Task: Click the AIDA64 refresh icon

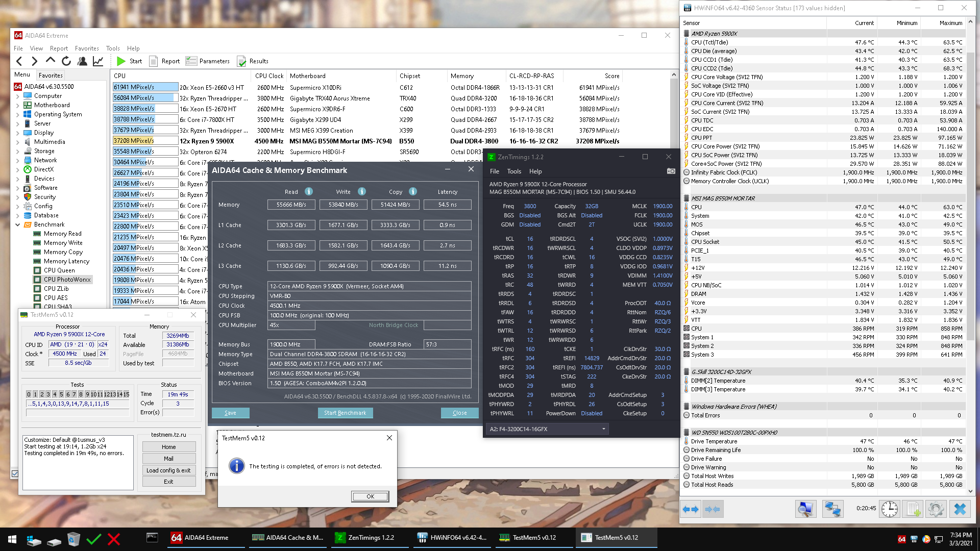Action: 66,61
